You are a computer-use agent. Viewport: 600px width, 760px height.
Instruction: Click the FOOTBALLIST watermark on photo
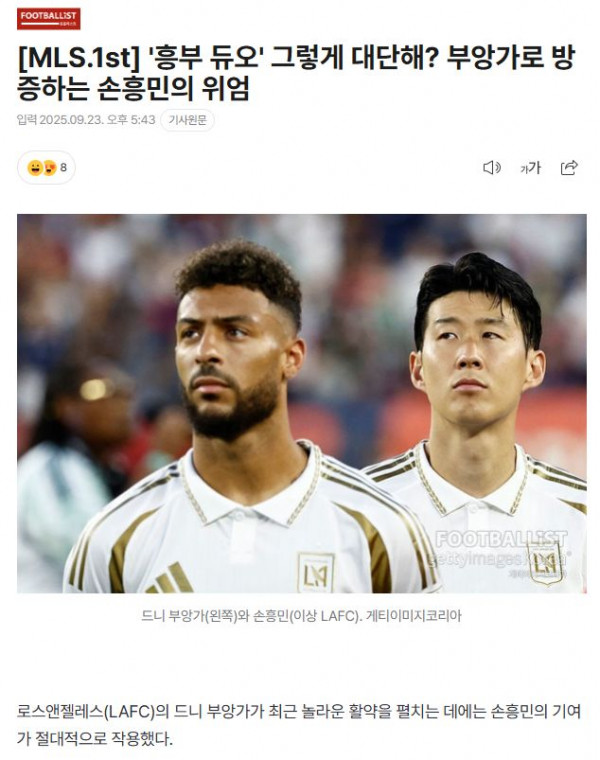pyautogui.click(x=501, y=539)
